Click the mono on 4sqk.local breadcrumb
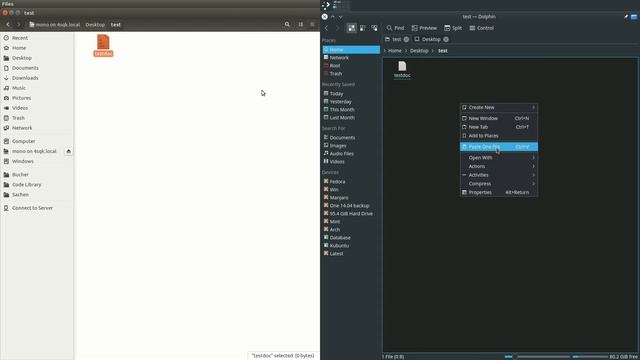 click(x=55, y=24)
